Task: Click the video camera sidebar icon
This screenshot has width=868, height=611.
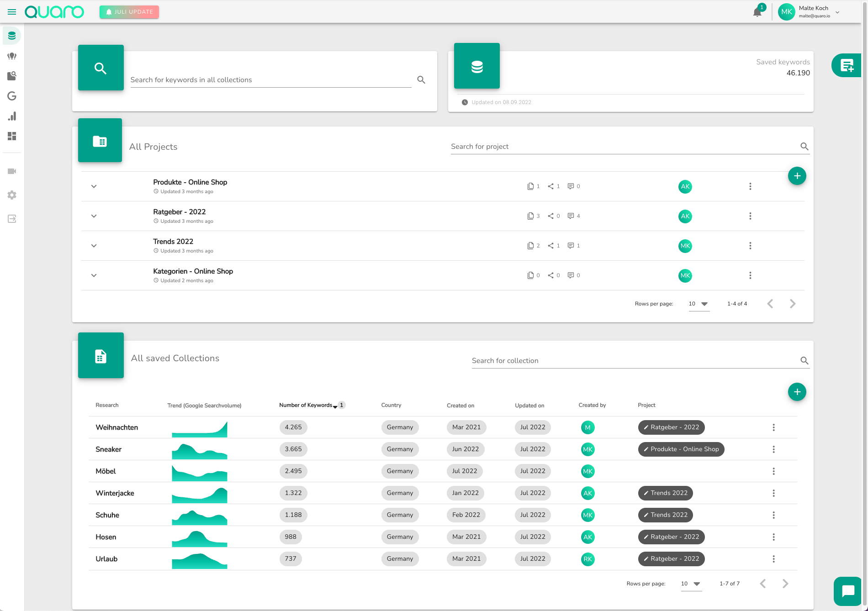Action: click(x=12, y=171)
